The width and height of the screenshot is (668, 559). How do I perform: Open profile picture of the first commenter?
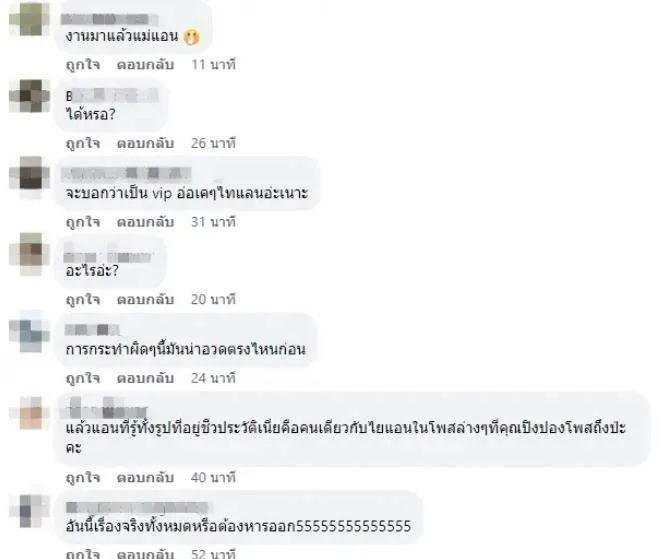tap(30, 19)
